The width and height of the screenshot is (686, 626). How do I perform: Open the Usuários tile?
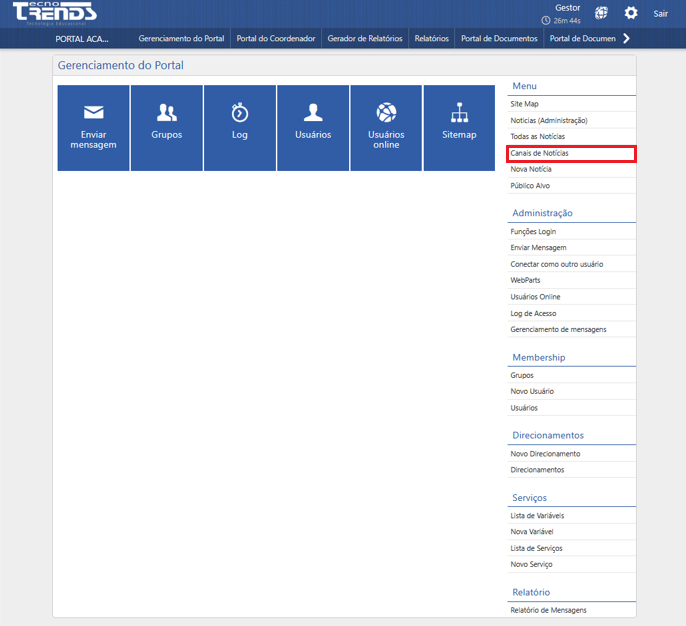(313, 128)
